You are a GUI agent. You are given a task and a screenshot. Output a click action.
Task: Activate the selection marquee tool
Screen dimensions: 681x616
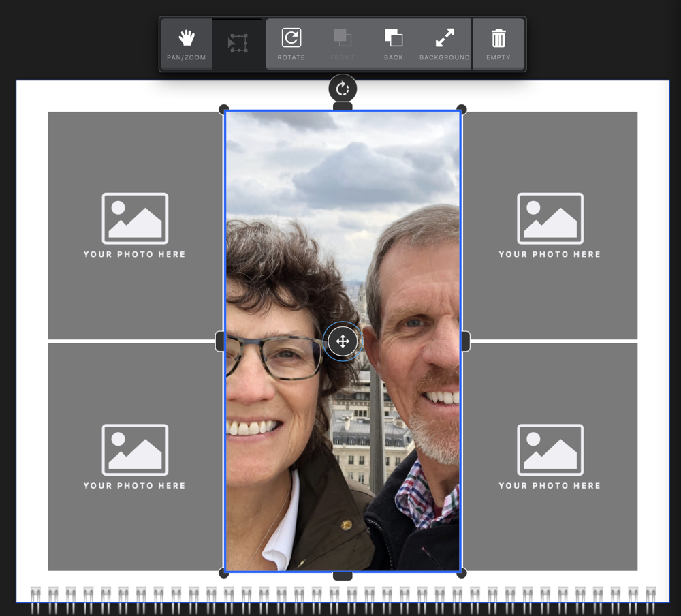238,44
